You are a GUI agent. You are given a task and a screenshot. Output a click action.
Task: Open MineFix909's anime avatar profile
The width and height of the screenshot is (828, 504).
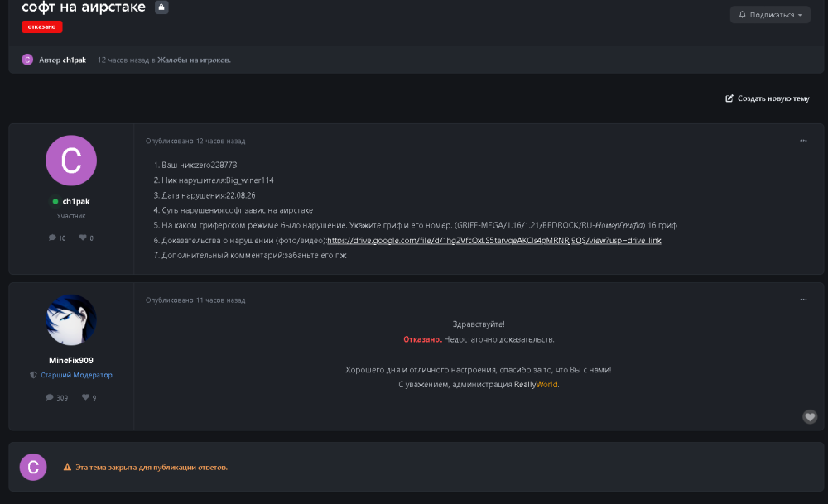[71, 319]
